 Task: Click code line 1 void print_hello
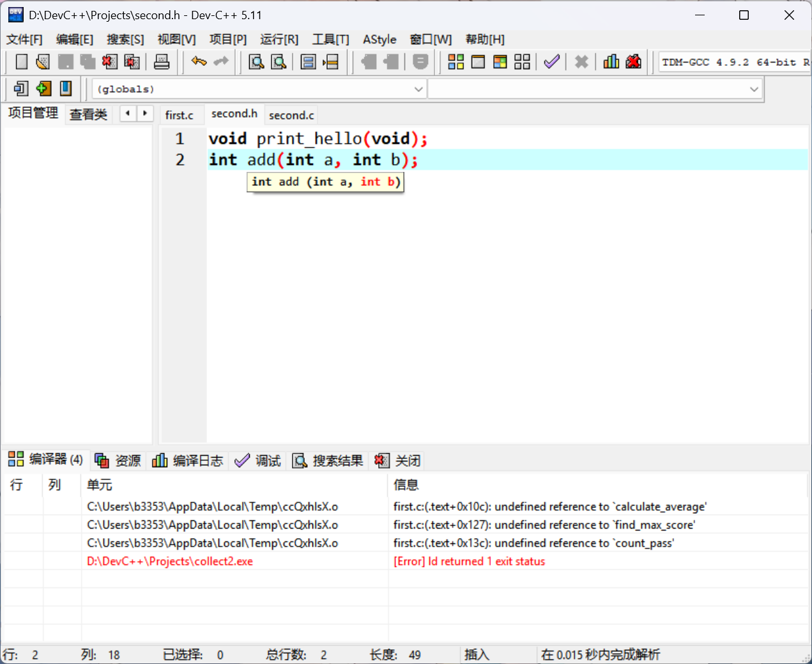(318, 139)
